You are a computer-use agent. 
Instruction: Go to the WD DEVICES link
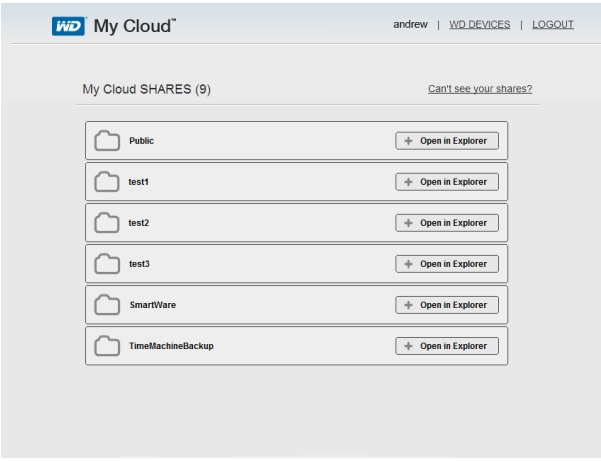pyautogui.click(x=479, y=25)
